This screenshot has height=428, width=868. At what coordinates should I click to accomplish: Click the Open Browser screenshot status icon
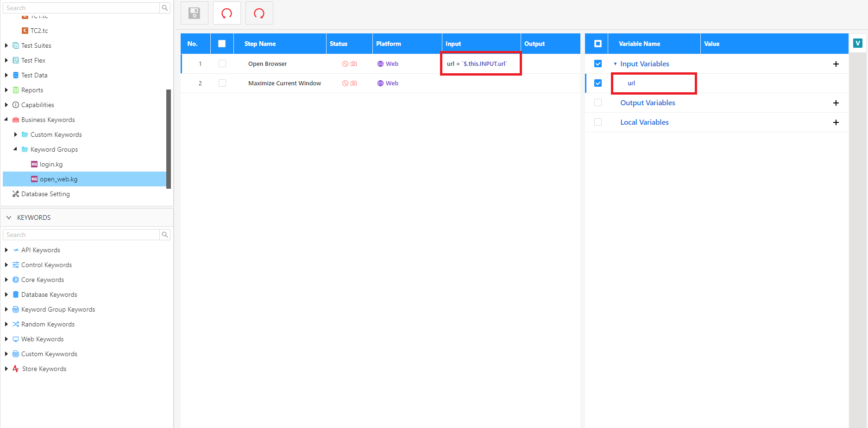pos(354,64)
